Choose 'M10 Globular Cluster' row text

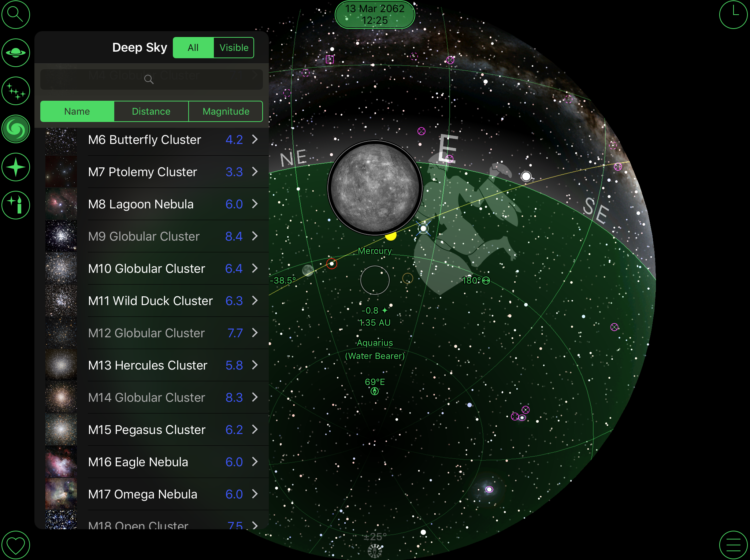(146, 268)
